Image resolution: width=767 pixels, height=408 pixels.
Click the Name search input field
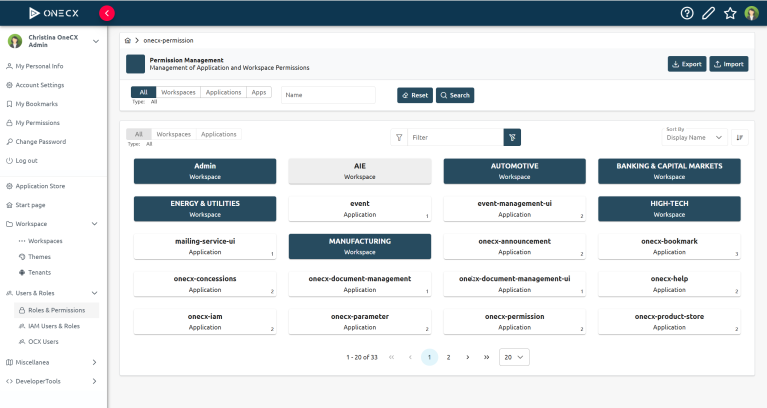tap(327, 95)
